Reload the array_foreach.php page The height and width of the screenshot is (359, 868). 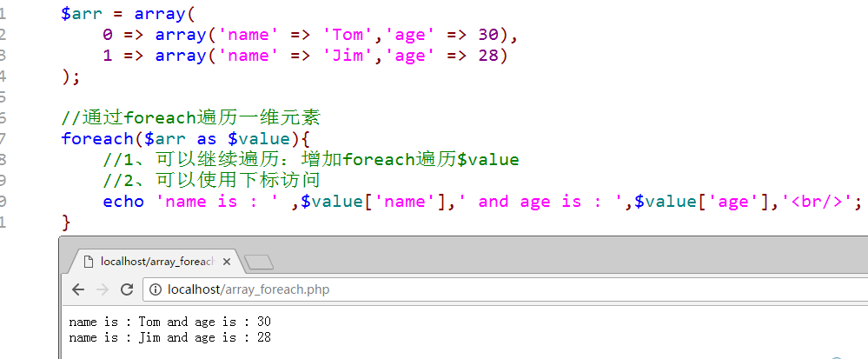coord(127,289)
